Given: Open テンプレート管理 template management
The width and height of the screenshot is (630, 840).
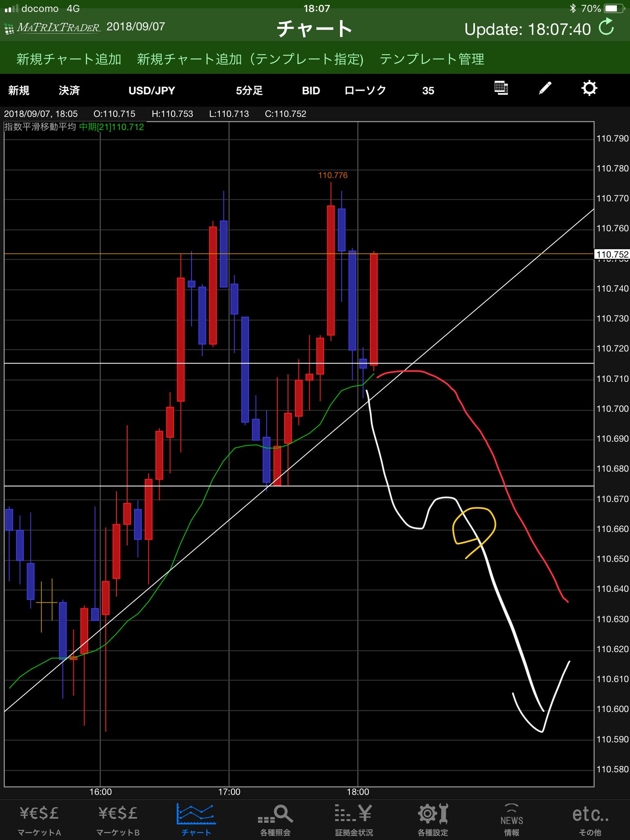Looking at the screenshot, I should pyautogui.click(x=432, y=59).
